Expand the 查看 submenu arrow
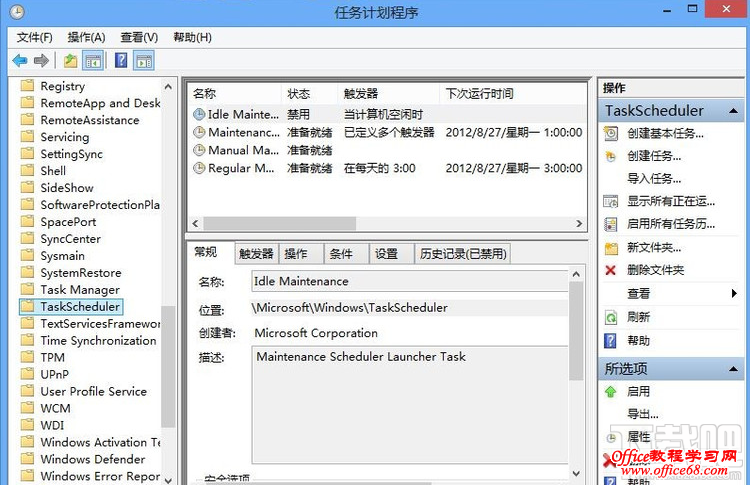The height and width of the screenshot is (485, 750). point(734,293)
